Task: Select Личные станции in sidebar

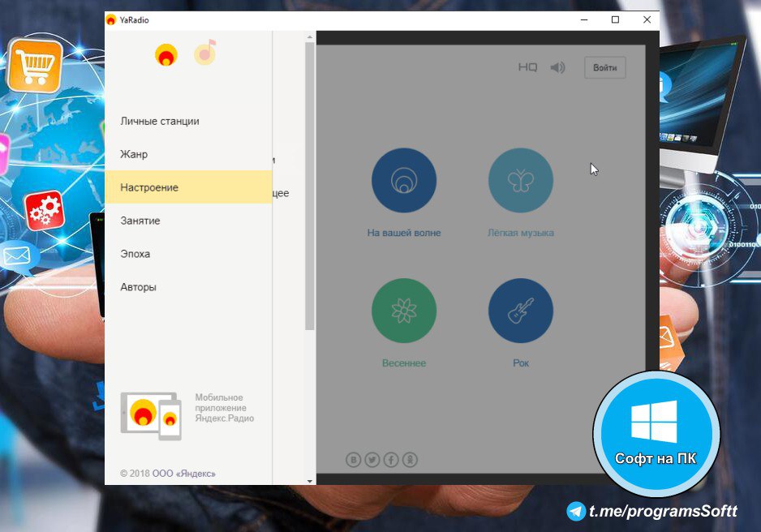Action: tap(160, 121)
